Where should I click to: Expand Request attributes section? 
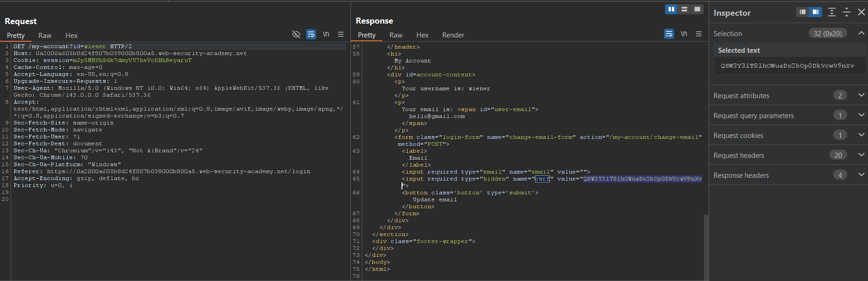[x=861, y=95]
